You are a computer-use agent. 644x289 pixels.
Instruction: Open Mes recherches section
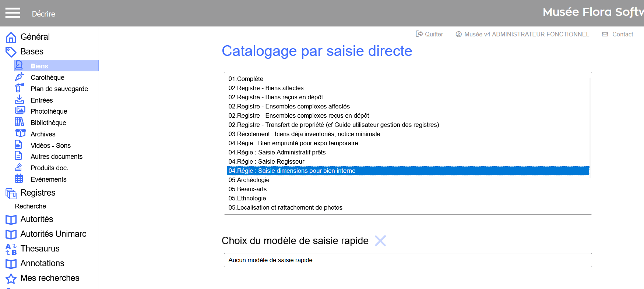(50, 278)
